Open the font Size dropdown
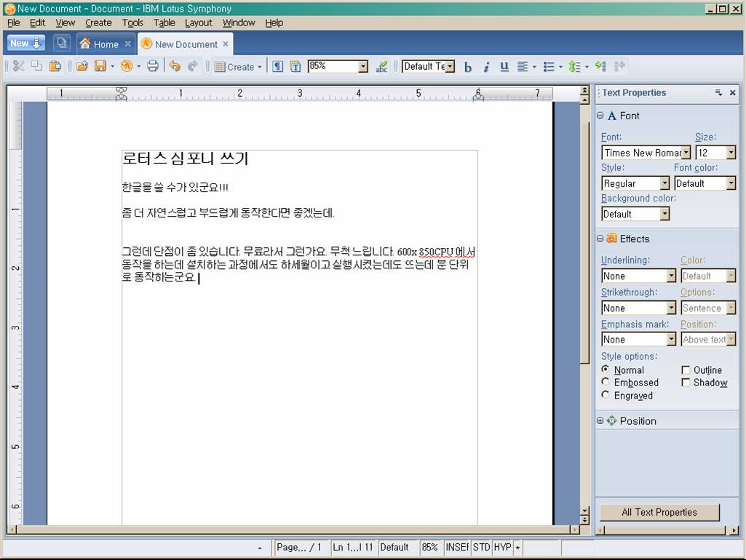This screenshot has height=560, width=746. coord(731,153)
